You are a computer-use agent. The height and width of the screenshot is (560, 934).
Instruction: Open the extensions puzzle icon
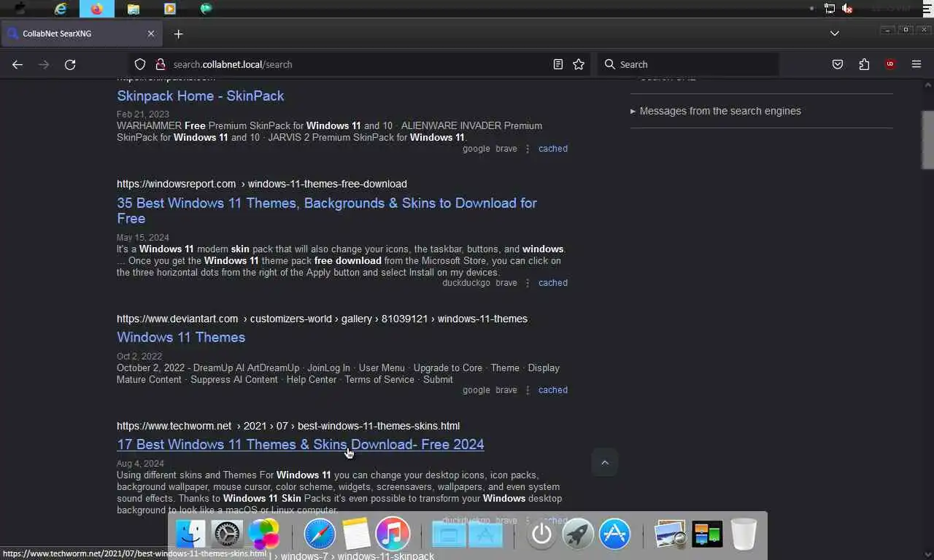point(864,64)
